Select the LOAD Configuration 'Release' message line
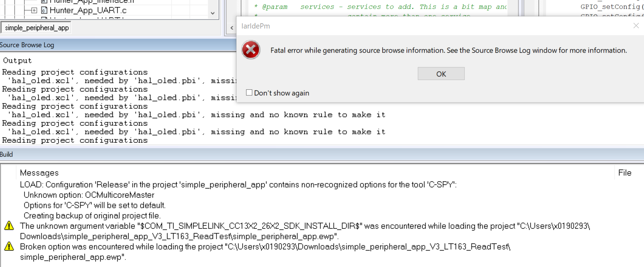Screen dimensions: 644x267 click(238, 185)
